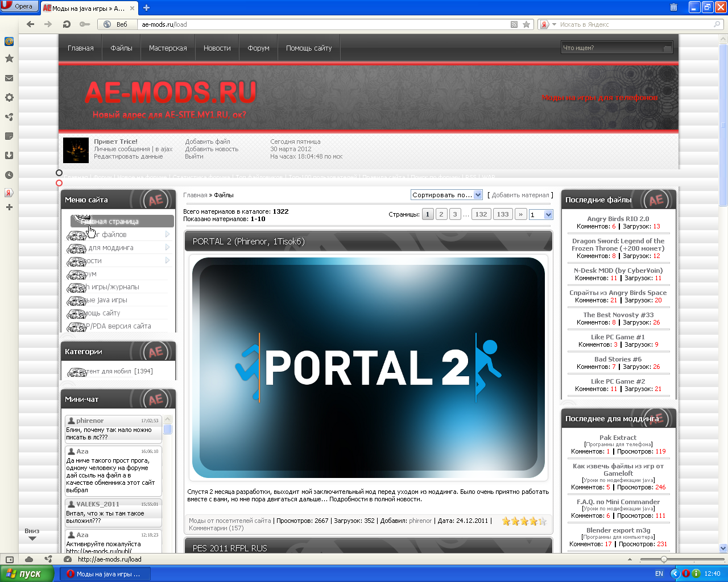
Task: Open the page number select dropdown
Action: [x=541, y=214]
